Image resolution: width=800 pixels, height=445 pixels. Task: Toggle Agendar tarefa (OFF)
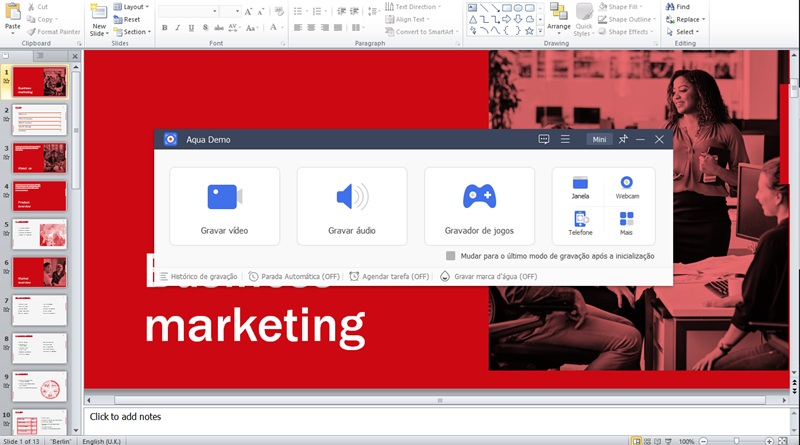click(x=389, y=276)
